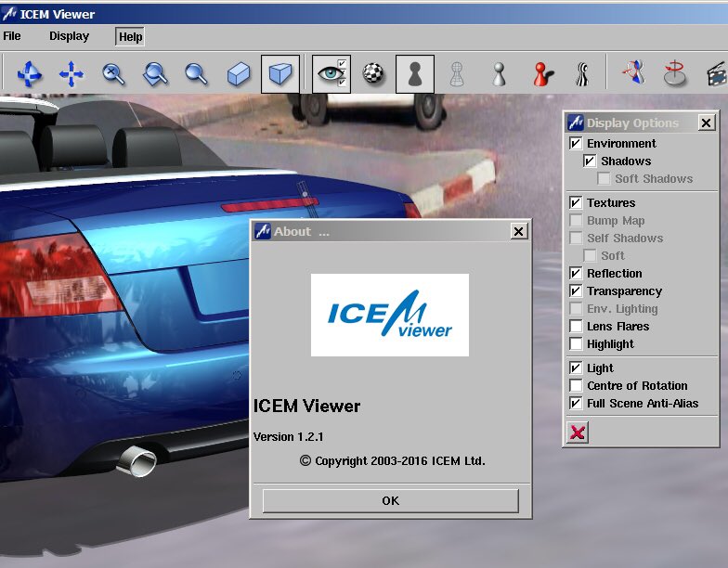This screenshot has height=568, width=728.
Task: Toggle the Transparency checkbox
Action: (x=576, y=290)
